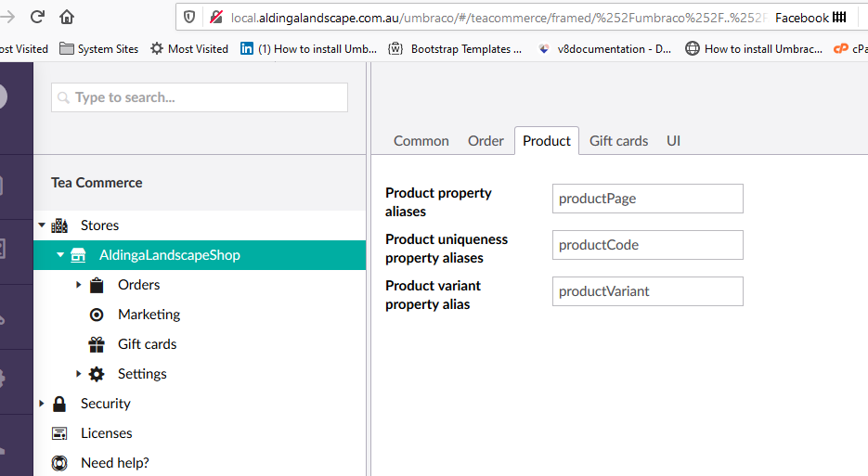Collapse the AldingaLandscapeShop node arrow
Image resolution: width=868 pixels, height=476 pixels.
tap(60, 254)
